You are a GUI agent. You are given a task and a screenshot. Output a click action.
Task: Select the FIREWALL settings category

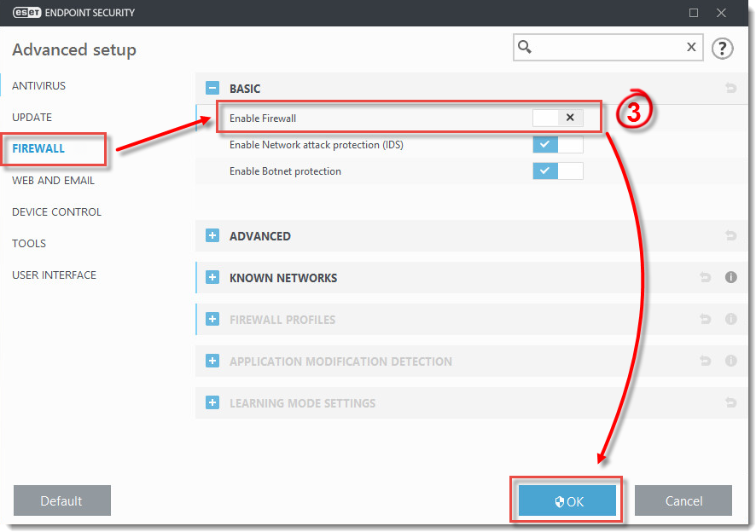(x=38, y=148)
